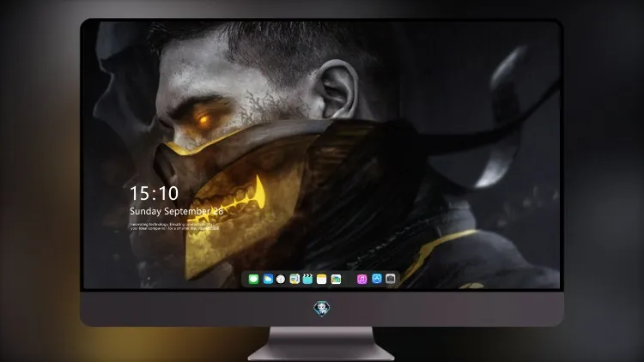Click the logo badge on the monitor chin
Viewport: 644px width, 362px height.
pyautogui.click(x=322, y=308)
